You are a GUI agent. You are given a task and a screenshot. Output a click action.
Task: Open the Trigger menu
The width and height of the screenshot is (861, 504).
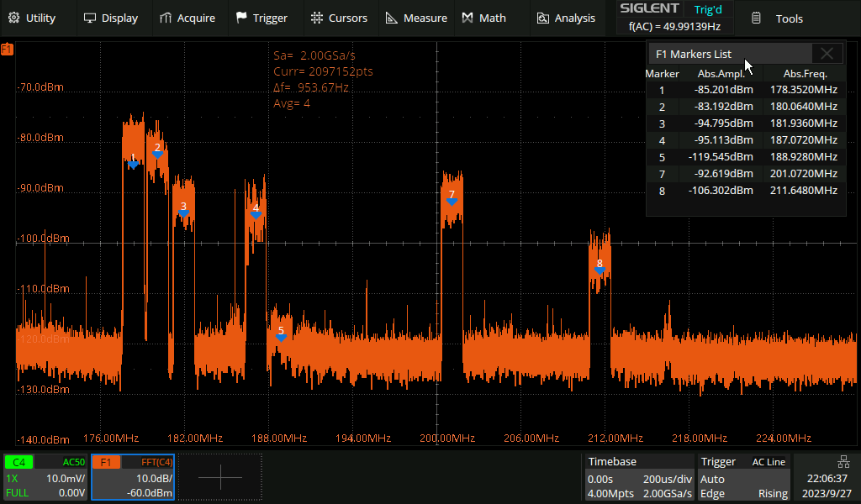point(261,18)
